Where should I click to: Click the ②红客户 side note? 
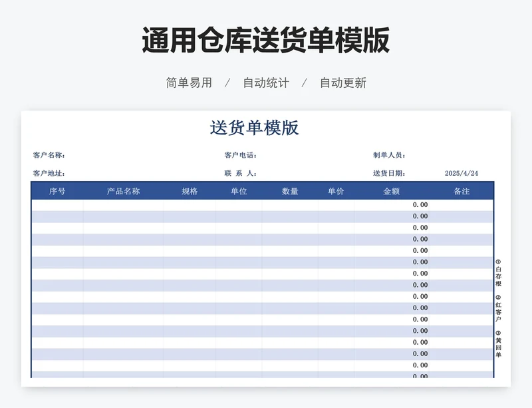pyautogui.click(x=498, y=309)
